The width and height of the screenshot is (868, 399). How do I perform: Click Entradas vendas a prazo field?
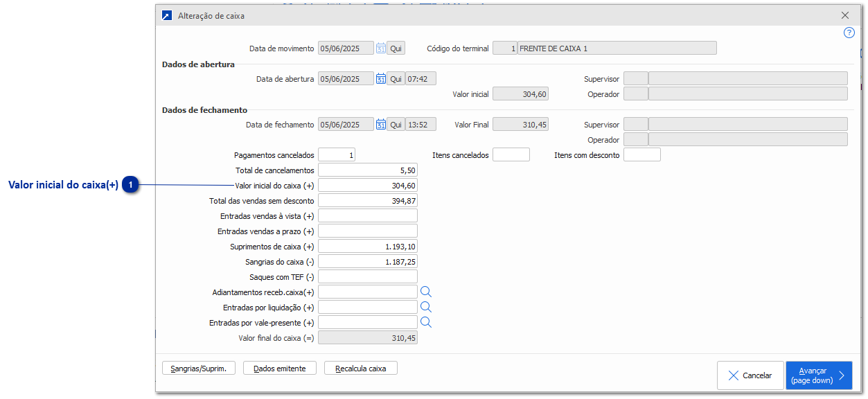pyautogui.click(x=368, y=231)
